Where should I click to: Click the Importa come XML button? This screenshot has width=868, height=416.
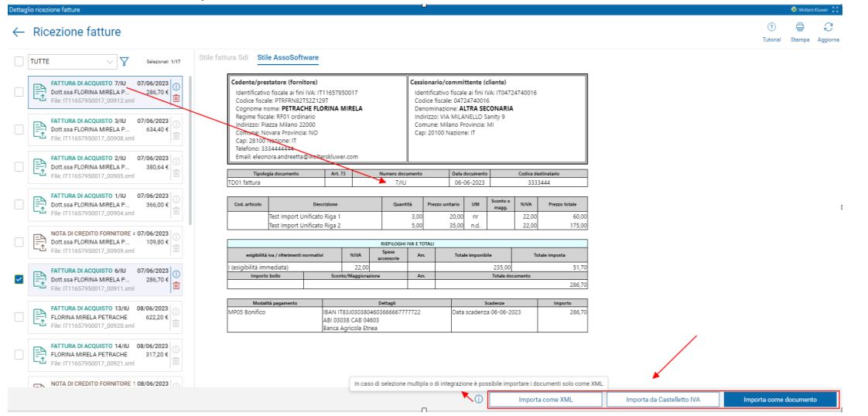point(545,400)
